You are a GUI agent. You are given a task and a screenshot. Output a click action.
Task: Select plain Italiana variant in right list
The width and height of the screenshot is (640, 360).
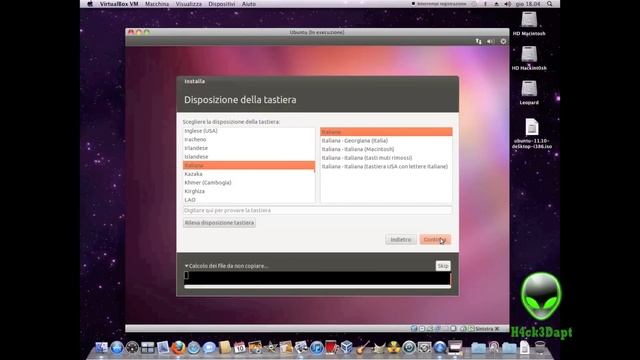386,132
